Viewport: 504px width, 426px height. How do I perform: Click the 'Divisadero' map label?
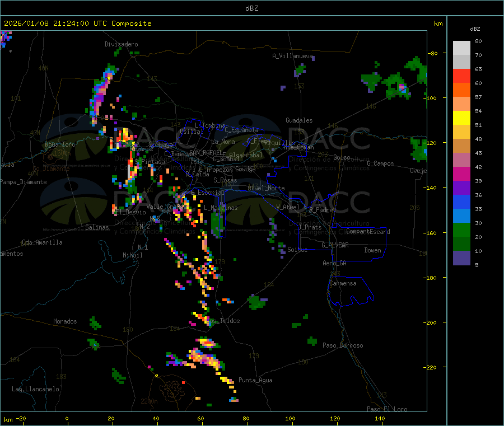tap(121, 44)
